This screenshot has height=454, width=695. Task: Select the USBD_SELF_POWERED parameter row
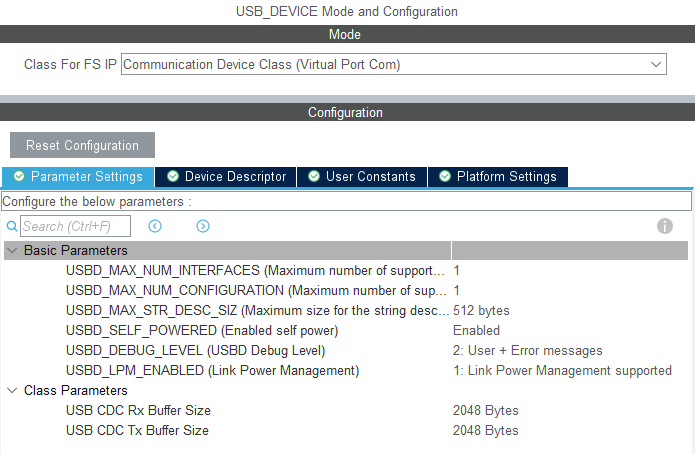[x=346, y=330]
